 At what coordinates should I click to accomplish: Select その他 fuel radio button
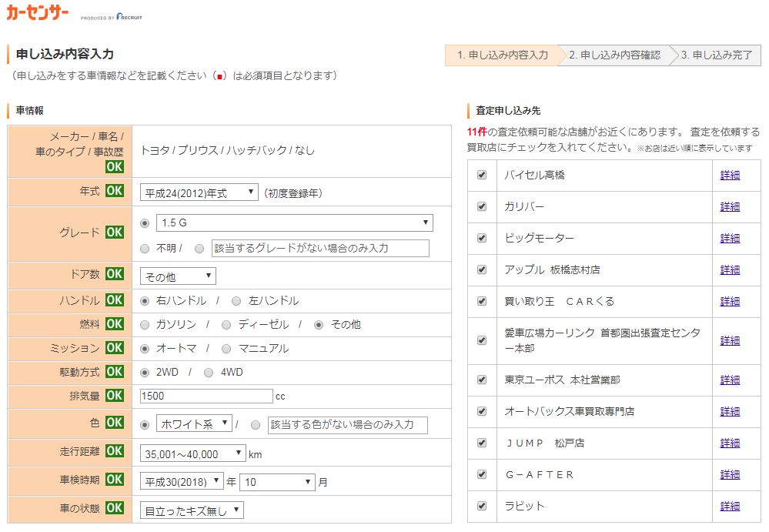tap(319, 325)
